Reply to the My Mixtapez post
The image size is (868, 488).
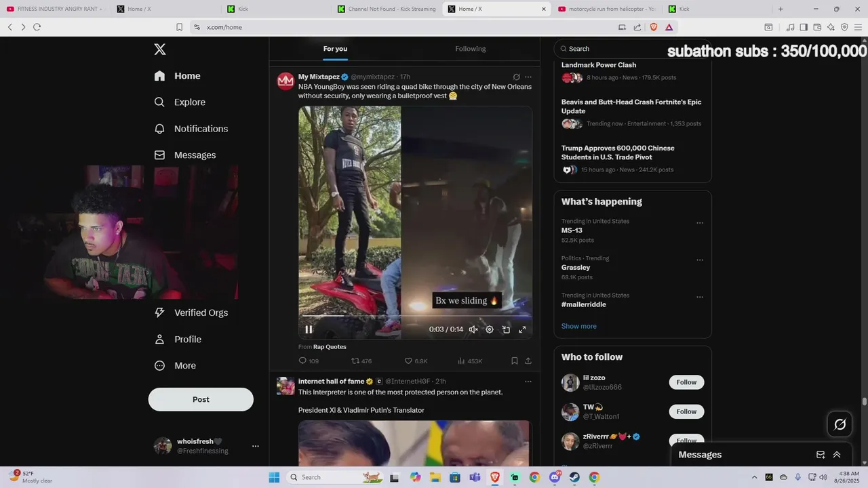[309, 361]
